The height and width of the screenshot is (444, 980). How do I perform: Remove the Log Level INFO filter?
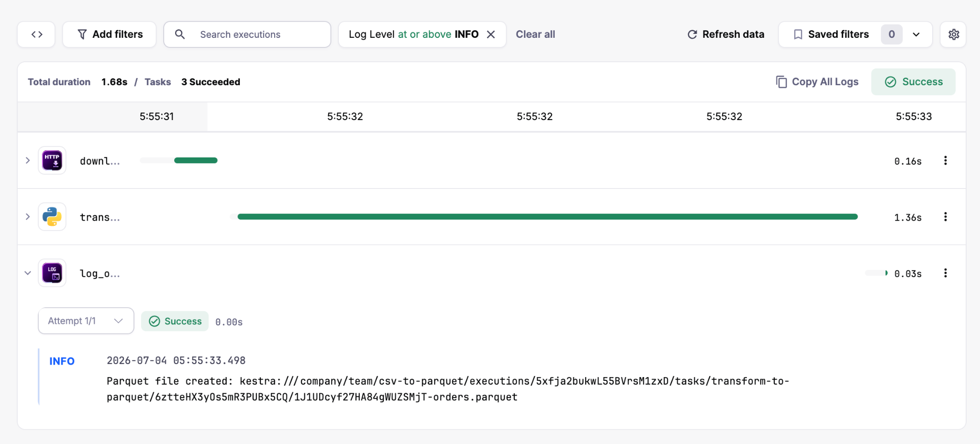pyautogui.click(x=491, y=34)
